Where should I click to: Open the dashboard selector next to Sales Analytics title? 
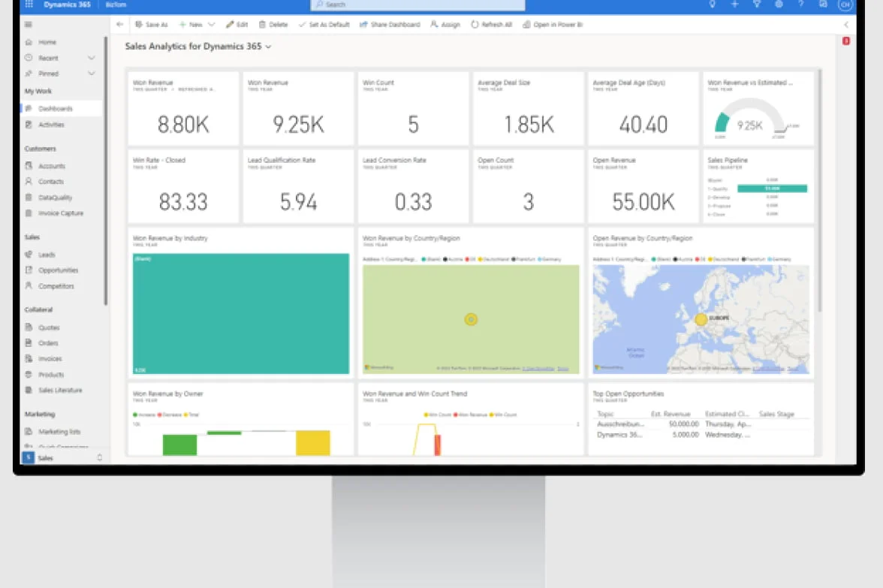point(267,46)
